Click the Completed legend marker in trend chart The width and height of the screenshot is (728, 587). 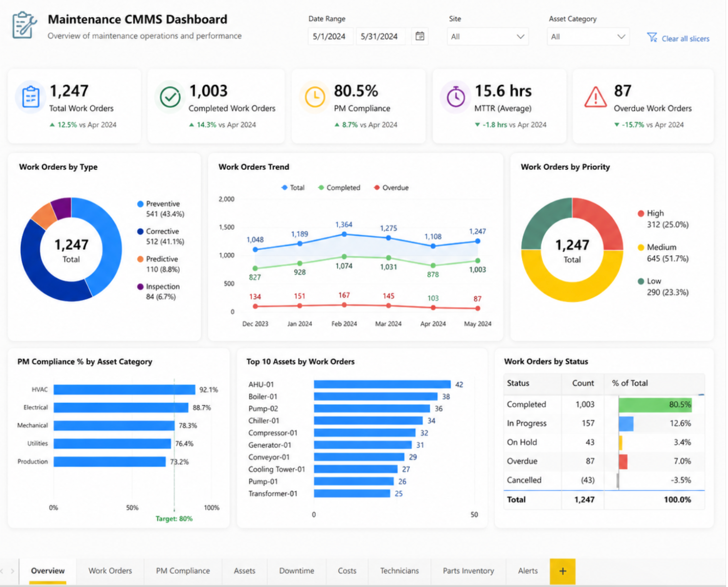click(x=321, y=188)
